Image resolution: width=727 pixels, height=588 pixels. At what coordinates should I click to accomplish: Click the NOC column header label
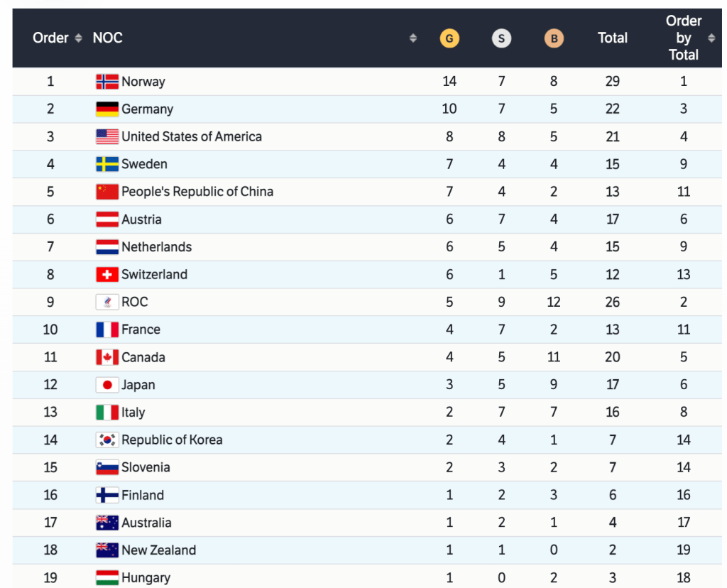click(107, 38)
